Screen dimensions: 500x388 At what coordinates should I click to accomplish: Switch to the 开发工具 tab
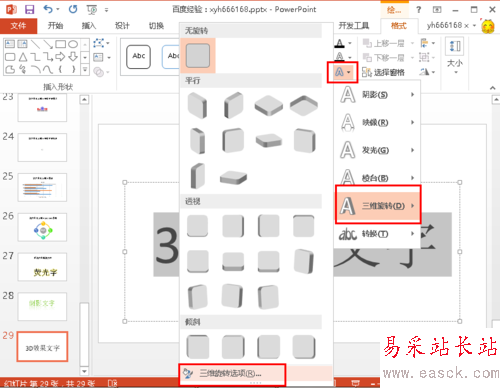click(354, 26)
